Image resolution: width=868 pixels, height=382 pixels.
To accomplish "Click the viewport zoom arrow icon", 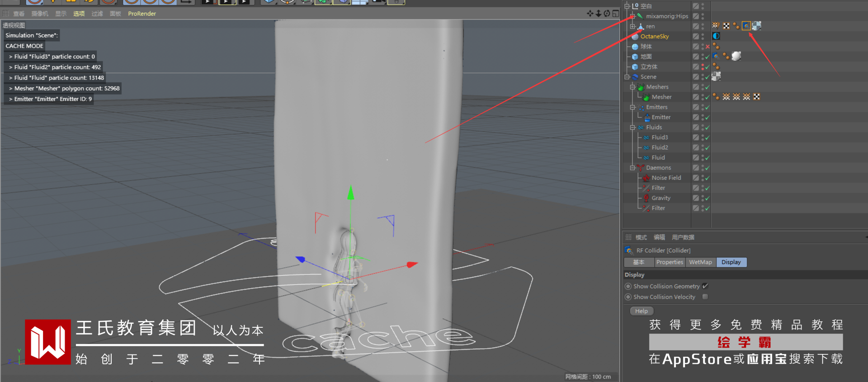I will click(599, 14).
